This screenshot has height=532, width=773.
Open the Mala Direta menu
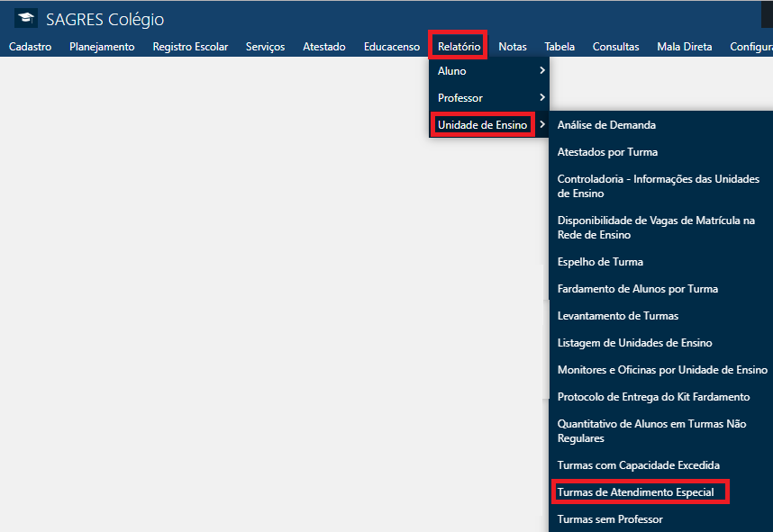point(684,46)
